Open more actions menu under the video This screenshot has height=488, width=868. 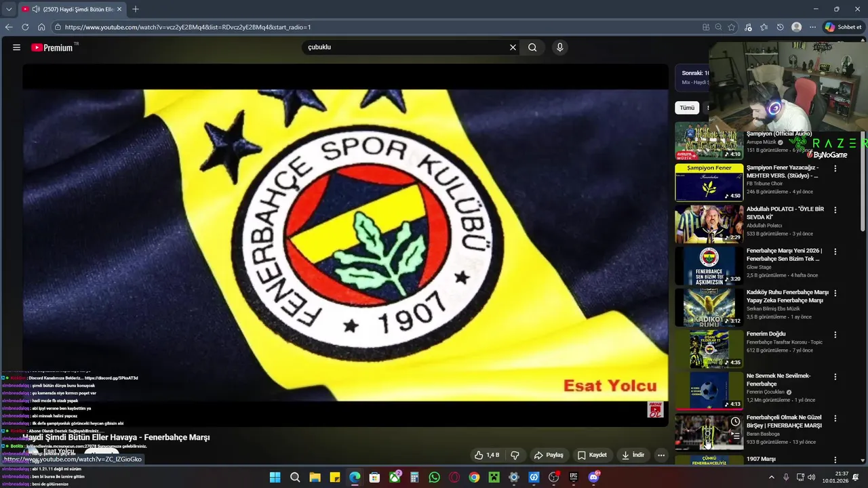tap(661, 455)
